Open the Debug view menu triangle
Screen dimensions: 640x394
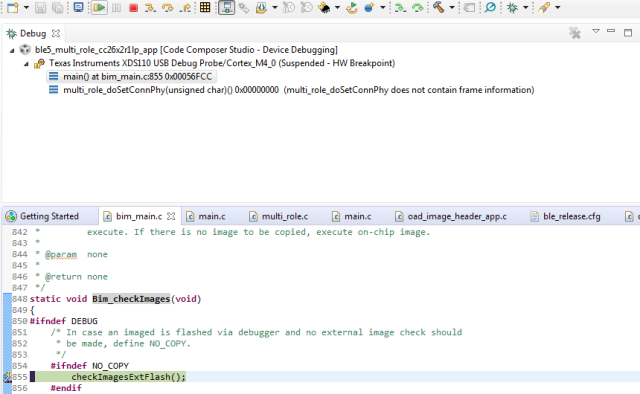click(596, 31)
